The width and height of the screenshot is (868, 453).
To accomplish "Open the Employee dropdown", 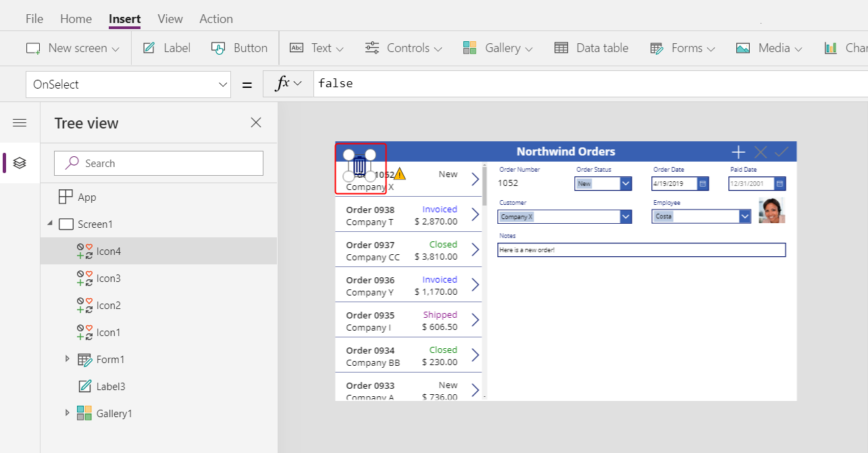I will pyautogui.click(x=745, y=216).
